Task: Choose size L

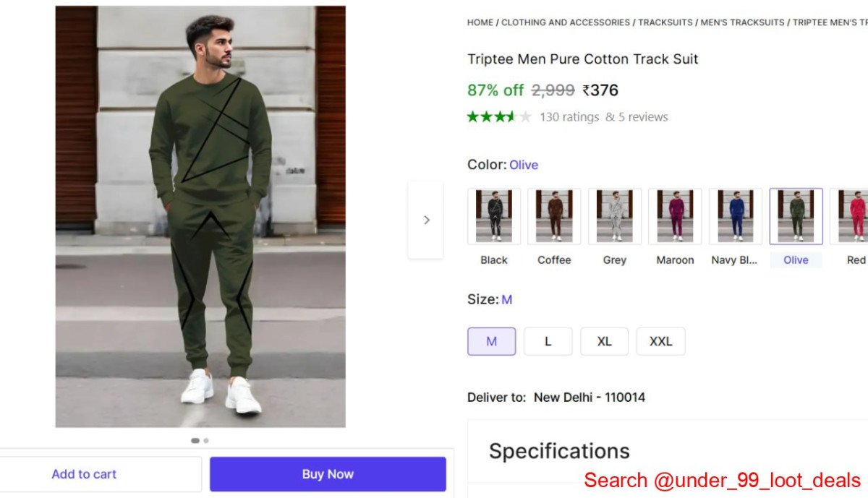Action: point(548,341)
